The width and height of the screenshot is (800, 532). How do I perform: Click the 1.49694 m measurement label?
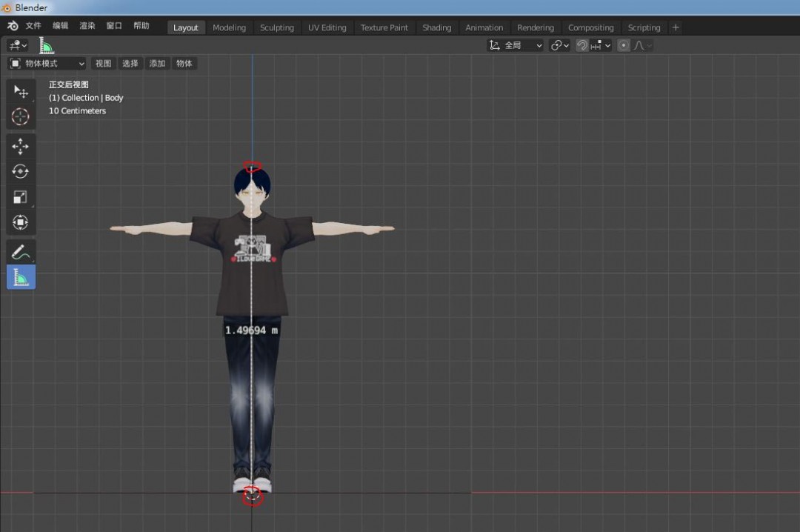point(252,330)
